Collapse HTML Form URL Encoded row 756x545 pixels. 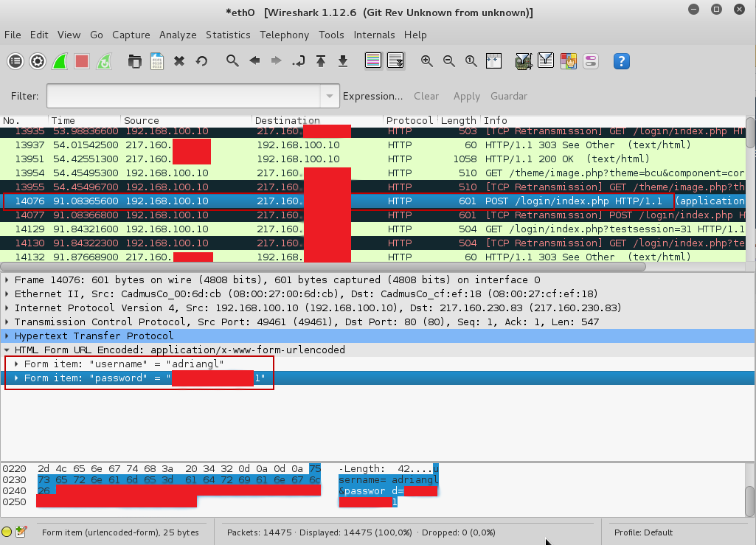coord(7,350)
